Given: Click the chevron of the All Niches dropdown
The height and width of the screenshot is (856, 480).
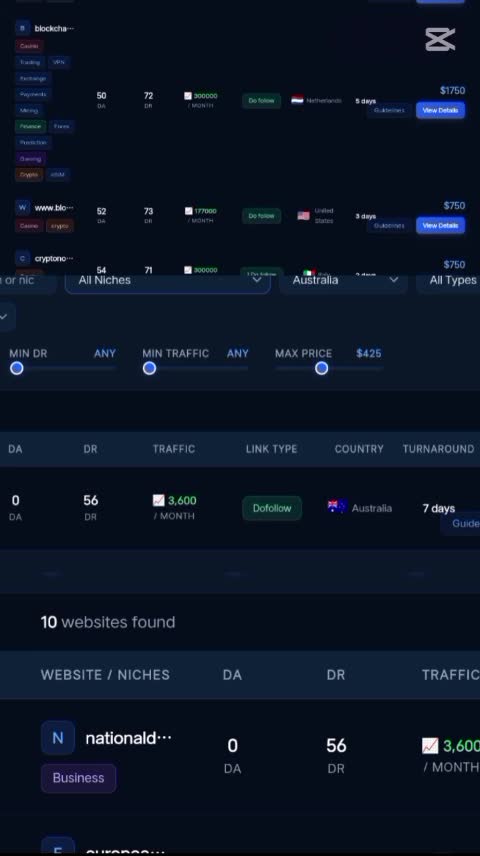Looking at the screenshot, I should tap(257, 280).
